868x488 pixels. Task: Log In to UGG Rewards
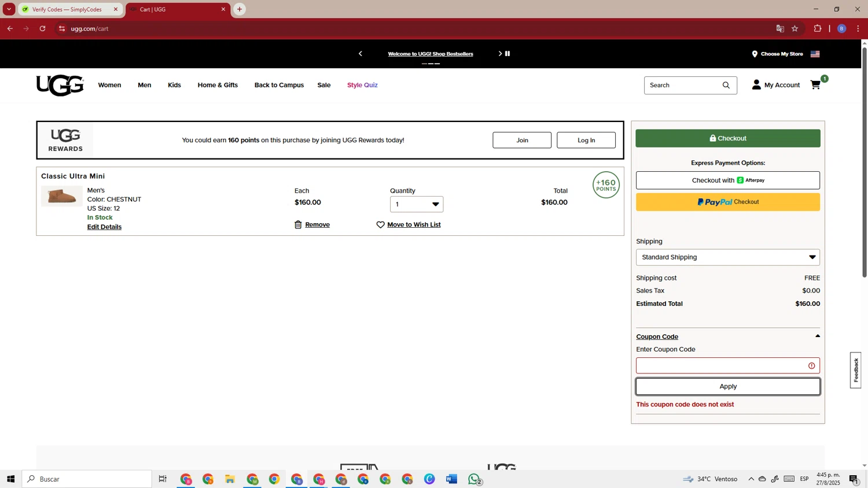point(586,140)
